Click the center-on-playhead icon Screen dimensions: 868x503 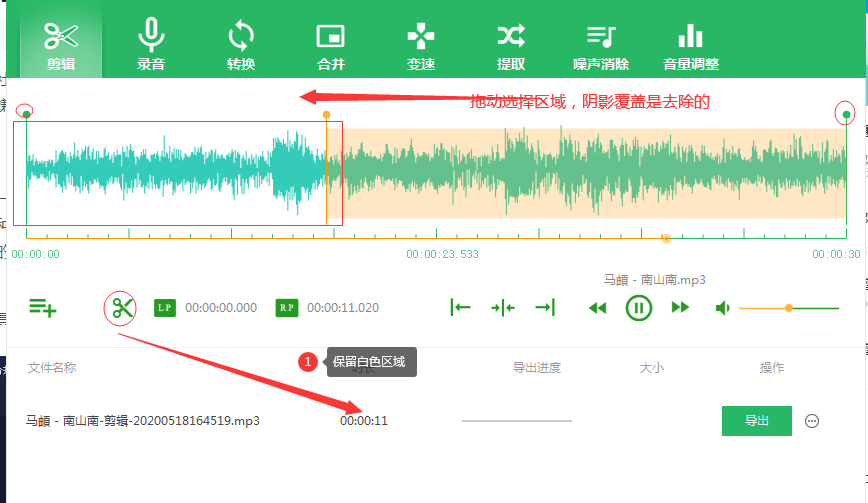click(503, 307)
